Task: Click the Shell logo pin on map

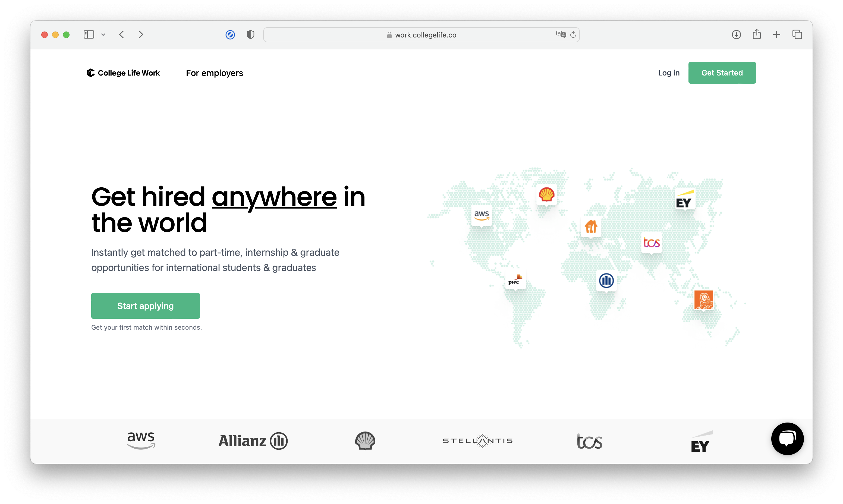Action: coord(546,195)
